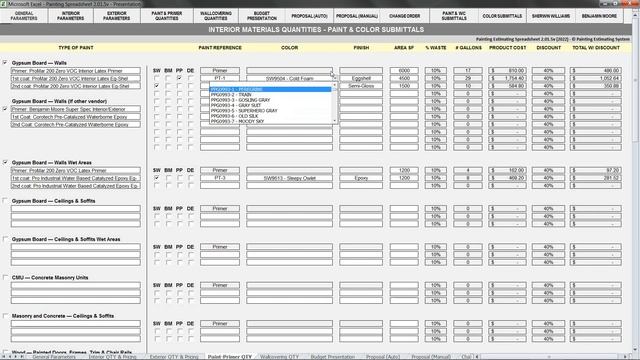Select the PT-3 paint reference cell
This screenshot has width=640, height=360.
click(220, 178)
